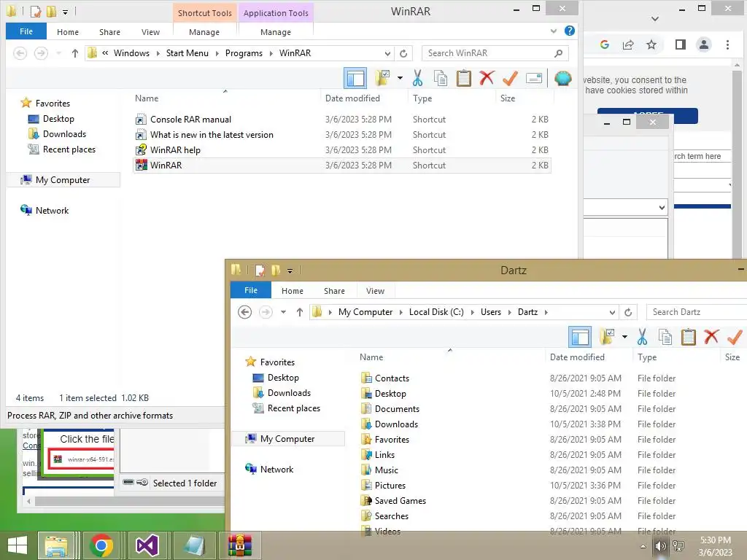The width and height of the screenshot is (747, 560).
Task: Go up one level in WinRAR window
Action: pyautogui.click(x=75, y=53)
